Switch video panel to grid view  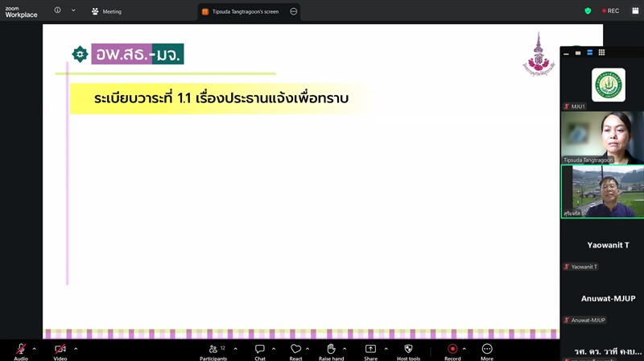tap(601, 53)
